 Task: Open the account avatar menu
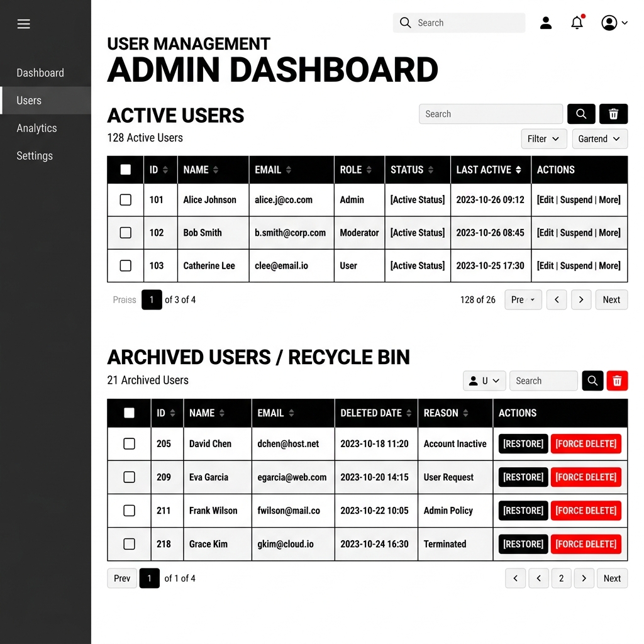pos(614,23)
